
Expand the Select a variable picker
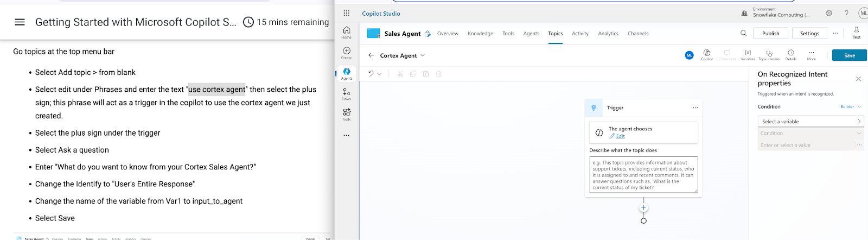[x=810, y=122]
